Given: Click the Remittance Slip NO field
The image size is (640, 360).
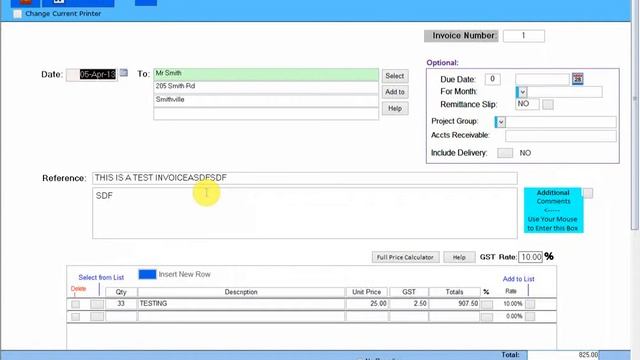Looking at the screenshot, I should [x=527, y=104].
